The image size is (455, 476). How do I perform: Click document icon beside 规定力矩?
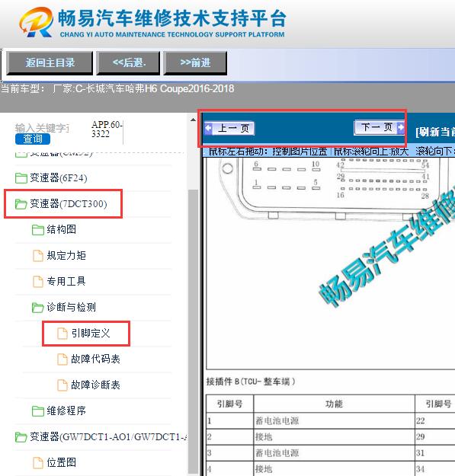tap(38, 256)
